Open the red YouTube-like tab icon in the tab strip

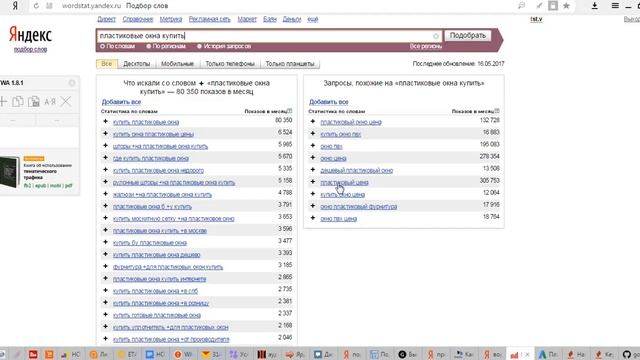(x=33, y=354)
